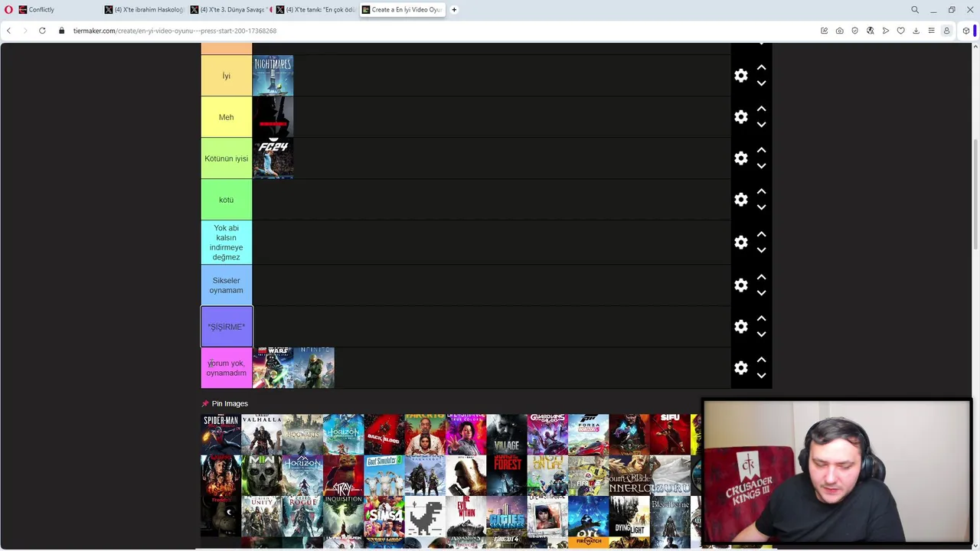The height and width of the screenshot is (551, 980).
Task: Select Halo Infinite cover in bottom tier
Action: pos(314,368)
